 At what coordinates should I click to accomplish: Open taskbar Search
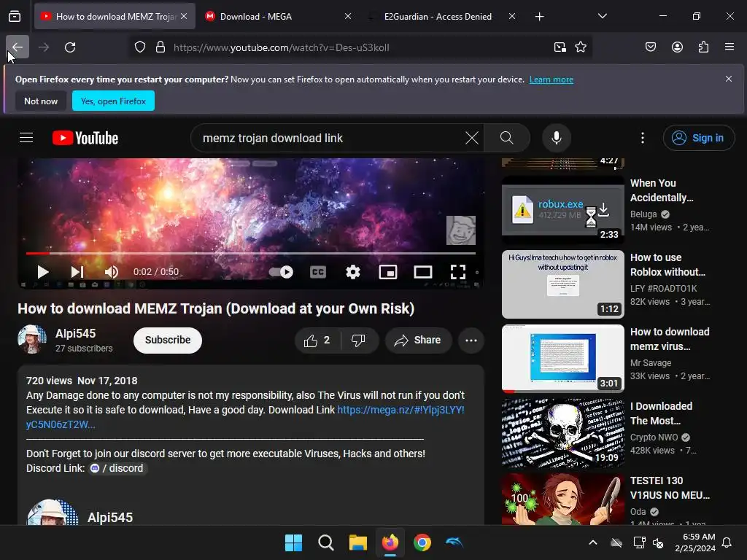coord(326,542)
